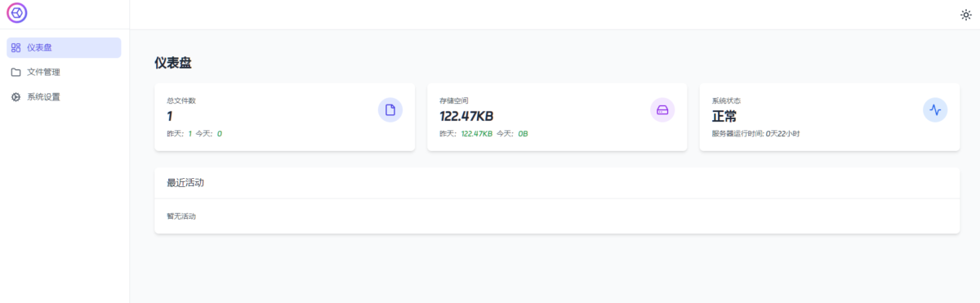Click the gear icon beside 系统设置
The image size is (980, 303).
[16, 96]
